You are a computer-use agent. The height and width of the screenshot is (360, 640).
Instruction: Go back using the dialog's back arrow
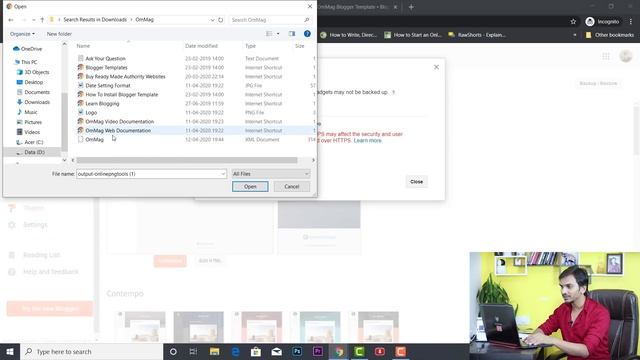(11, 20)
